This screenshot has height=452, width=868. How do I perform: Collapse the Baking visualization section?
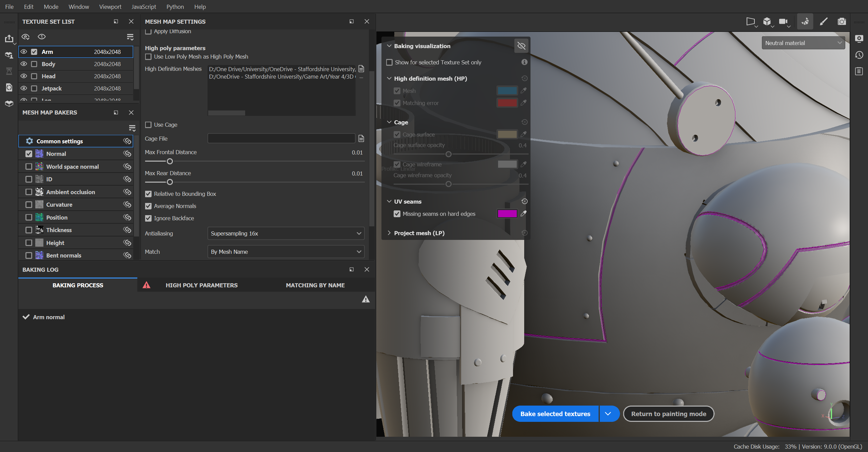389,46
